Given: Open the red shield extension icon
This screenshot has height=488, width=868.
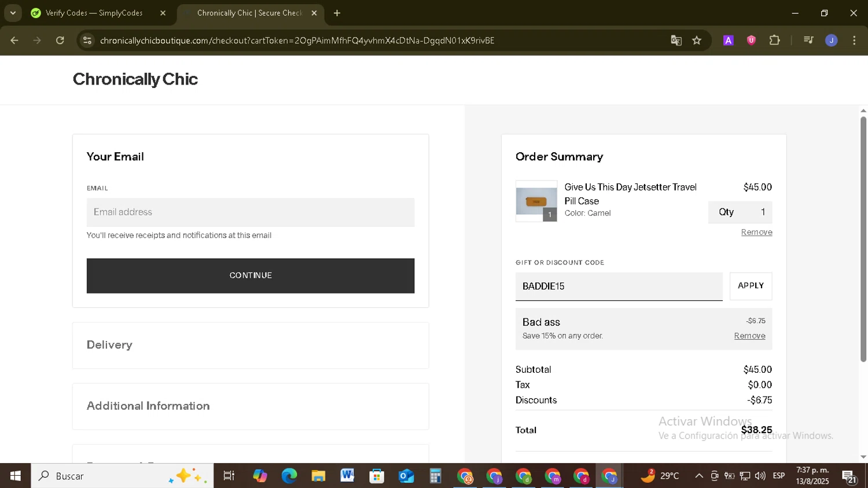Looking at the screenshot, I should [751, 41].
